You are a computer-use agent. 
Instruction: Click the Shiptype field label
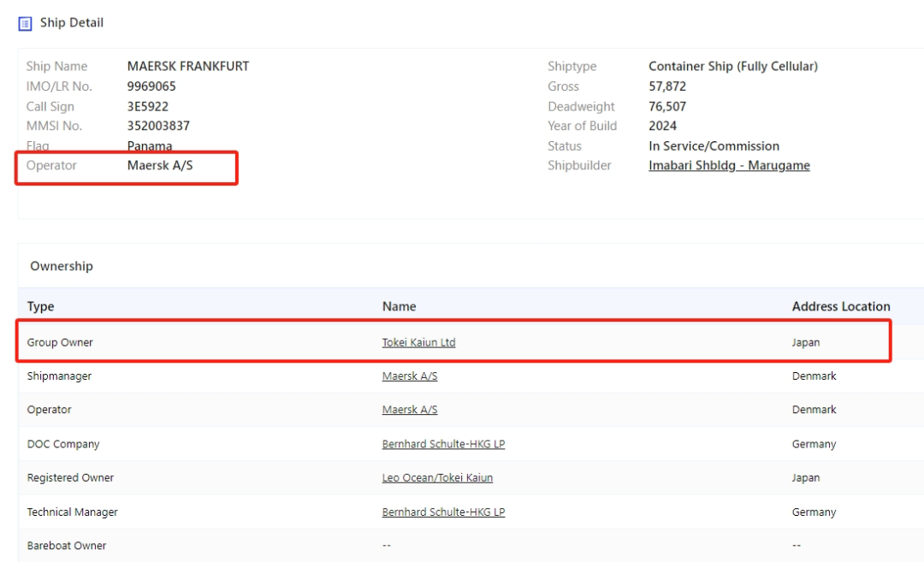(x=572, y=66)
